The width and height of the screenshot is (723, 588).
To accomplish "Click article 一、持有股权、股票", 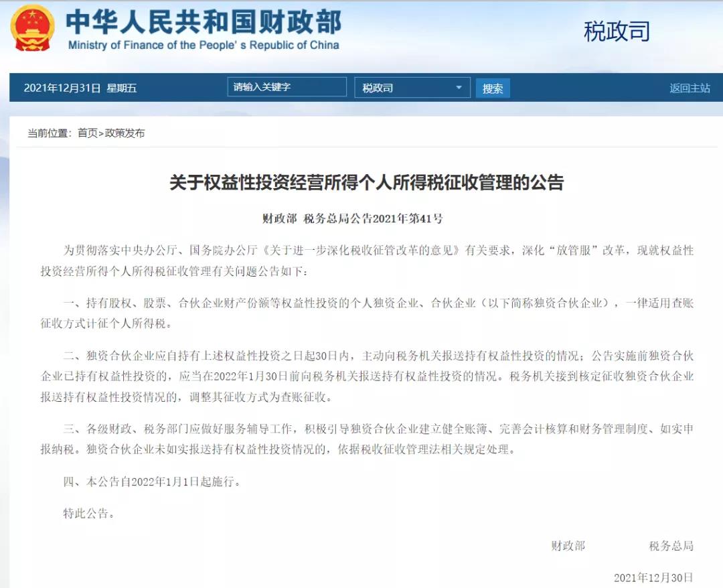I will pos(367,313).
